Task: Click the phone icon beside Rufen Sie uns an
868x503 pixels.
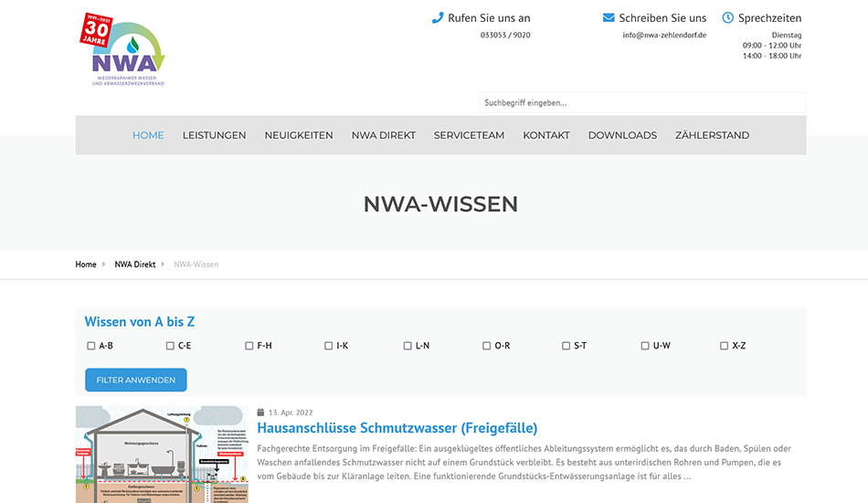Action: point(438,17)
